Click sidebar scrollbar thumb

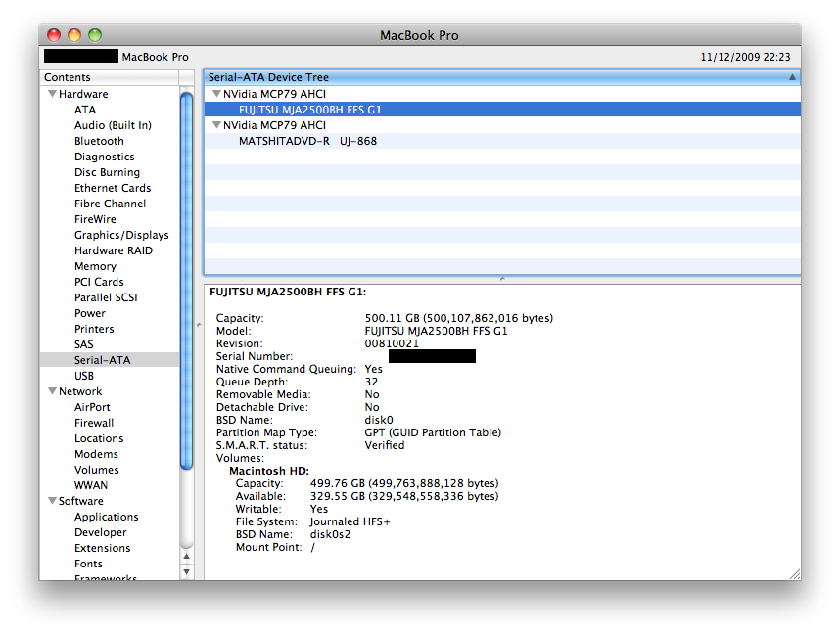coord(186,281)
